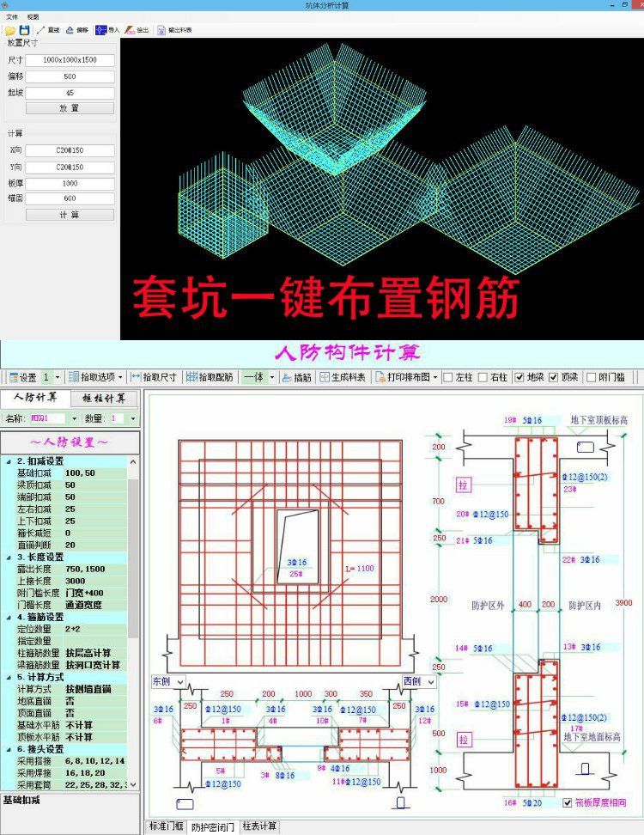The width and height of the screenshot is (644, 835).
Task: Click the 板厚 field with 1000
Action: tap(70, 183)
